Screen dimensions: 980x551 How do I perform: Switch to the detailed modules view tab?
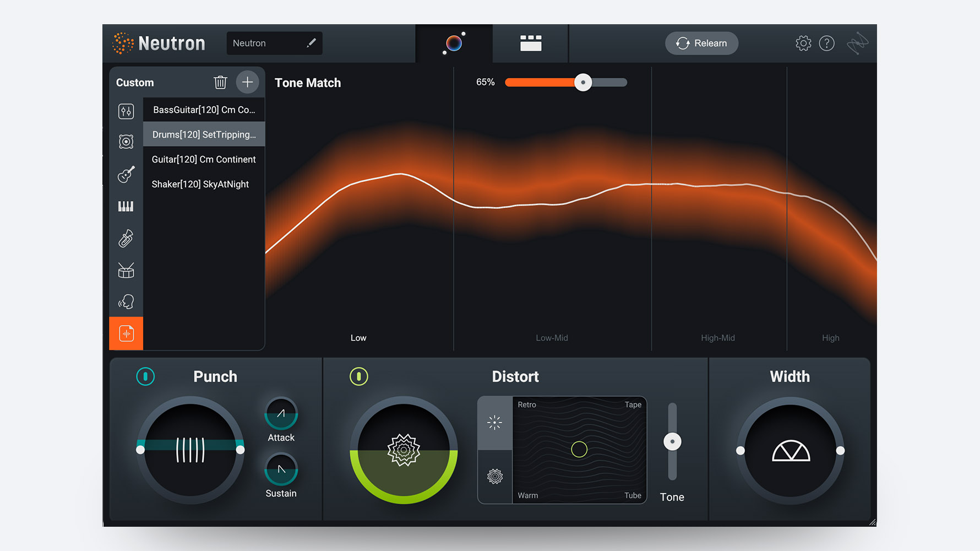(x=531, y=43)
